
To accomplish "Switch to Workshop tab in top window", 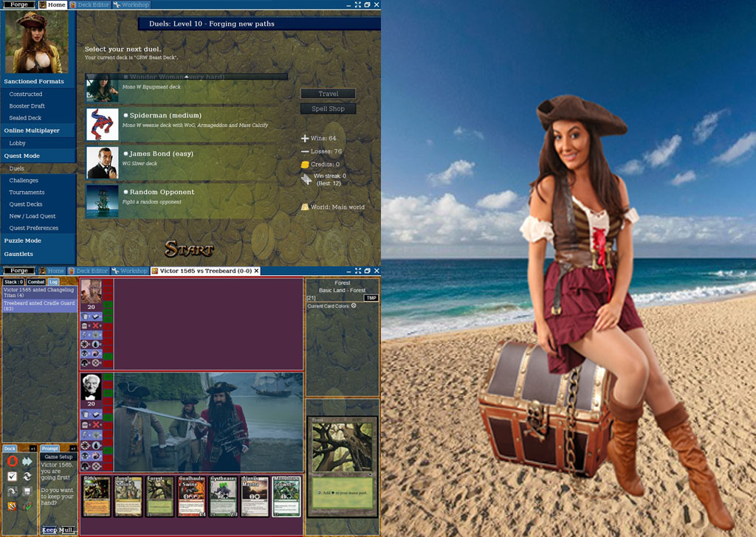I will tap(131, 5).
